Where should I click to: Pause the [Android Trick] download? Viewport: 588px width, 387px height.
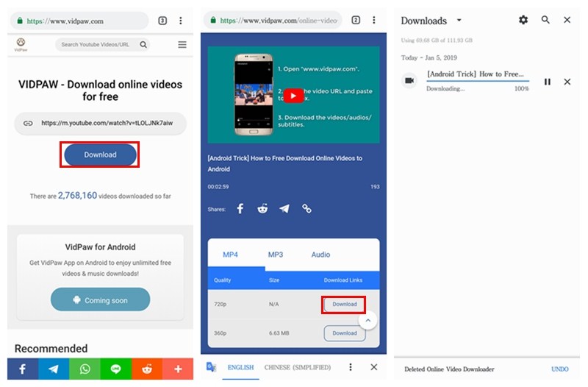coord(548,82)
